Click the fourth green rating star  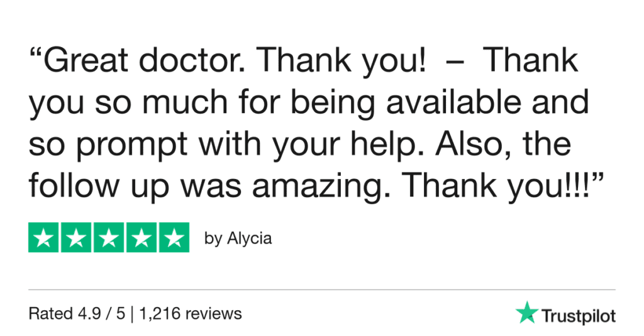click(x=141, y=237)
